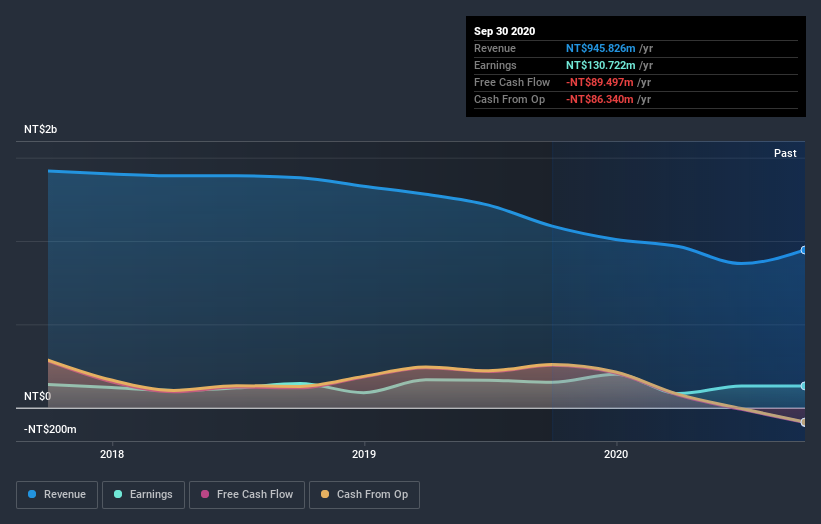Click the Cash From Op row label in tooltip
Image resolution: width=821 pixels, height=524 pixels.
(509, 99)
